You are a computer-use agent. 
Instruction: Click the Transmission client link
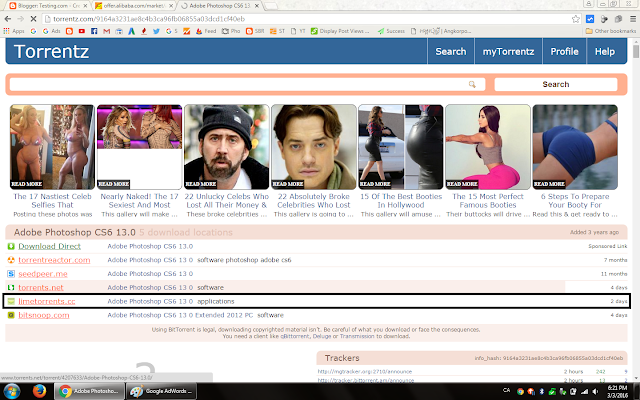(x=357, y=336)
